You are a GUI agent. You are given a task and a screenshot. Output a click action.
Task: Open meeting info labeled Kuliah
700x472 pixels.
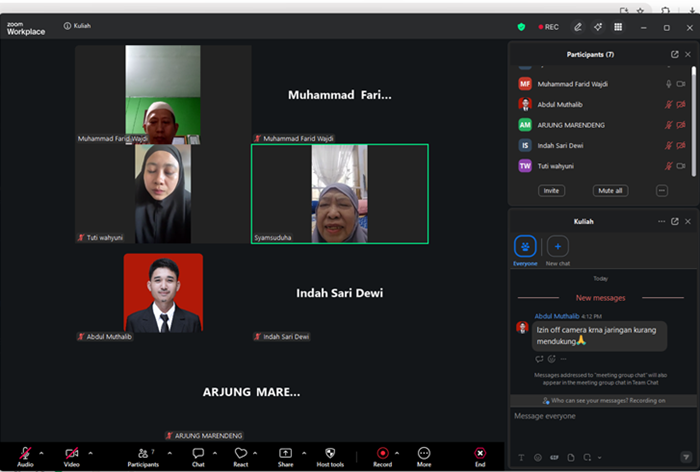(77, 26)
